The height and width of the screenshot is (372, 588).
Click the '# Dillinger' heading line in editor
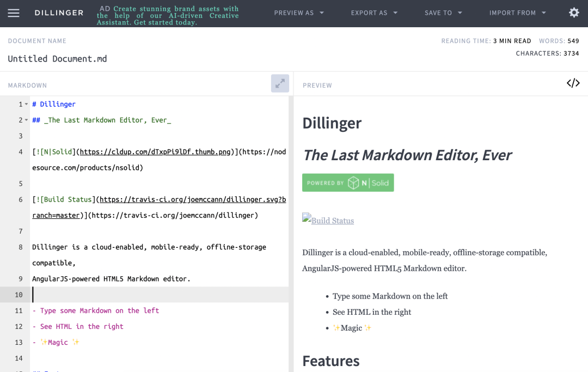(54, 104)
